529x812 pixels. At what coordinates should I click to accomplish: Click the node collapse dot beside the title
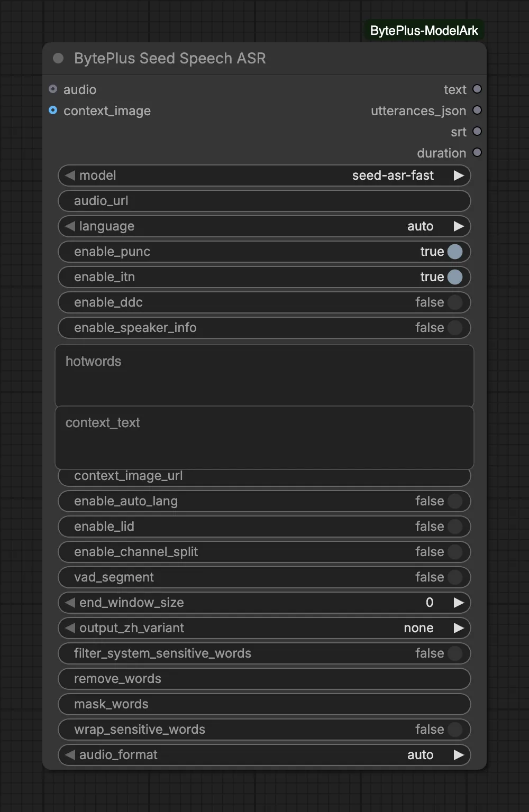coord(58,58)
